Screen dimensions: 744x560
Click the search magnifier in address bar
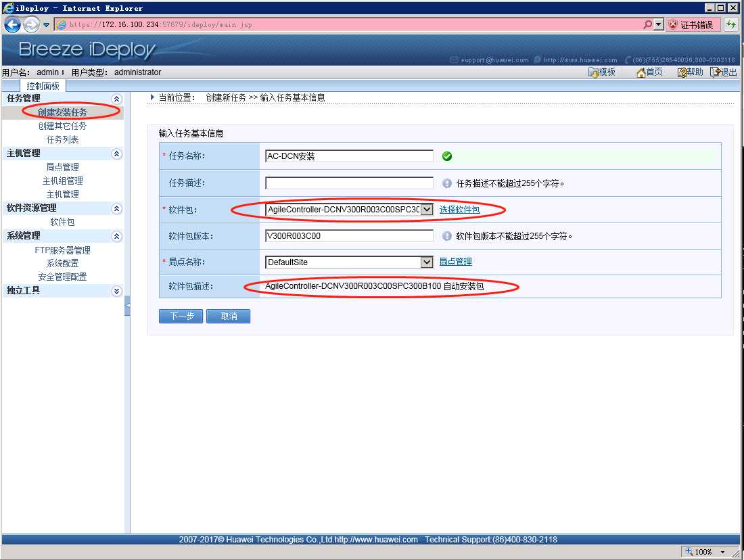tap(648, 24)
